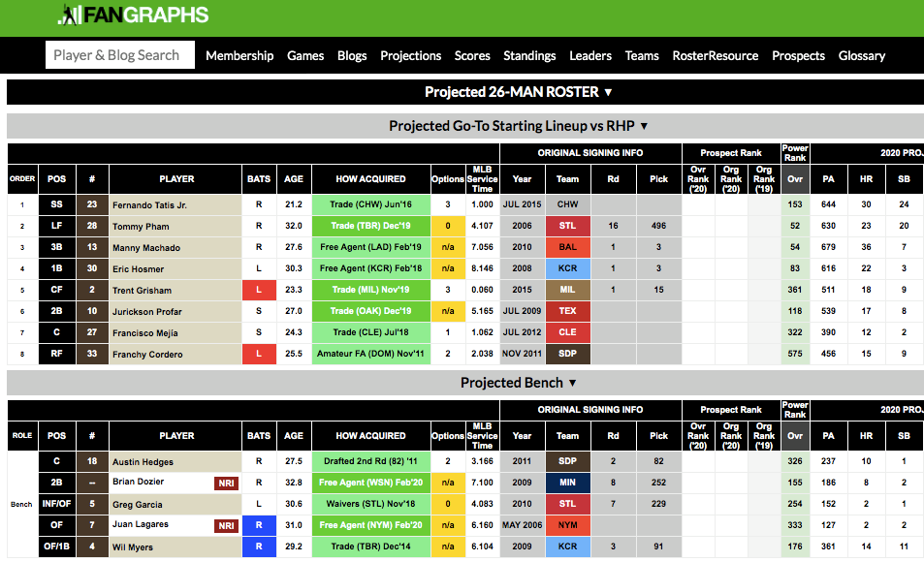Click the PLAYER column header in the lineup table
The width and height of the screenshot is (924, 562).
[176, 179]
